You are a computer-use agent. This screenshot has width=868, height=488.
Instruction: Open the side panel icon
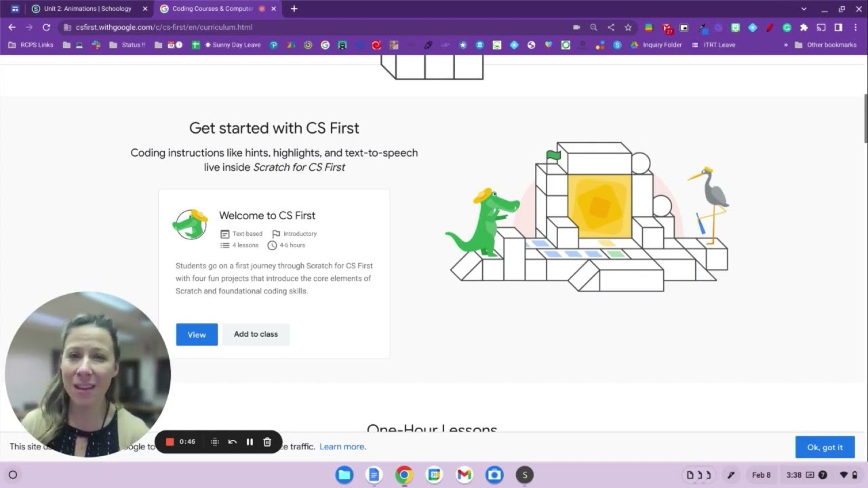(838, 27)
